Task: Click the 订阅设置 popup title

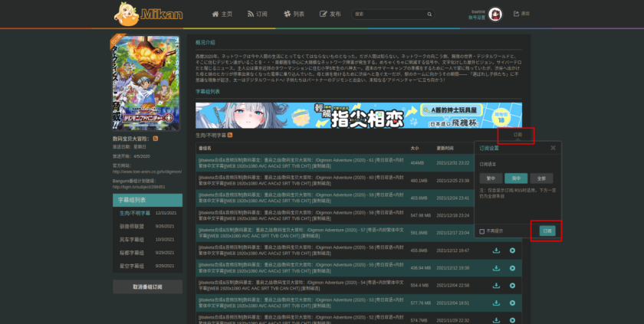Action: pos(489,148)
